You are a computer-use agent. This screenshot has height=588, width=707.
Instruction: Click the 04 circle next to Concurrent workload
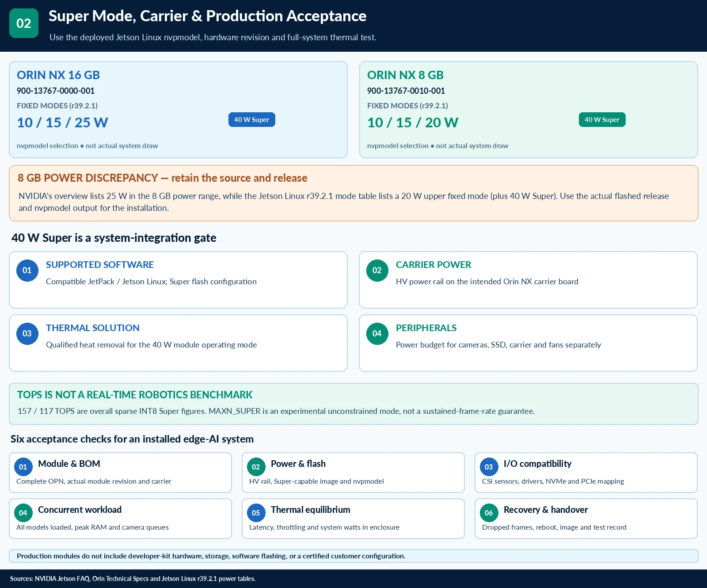click(x=23, y=513)
